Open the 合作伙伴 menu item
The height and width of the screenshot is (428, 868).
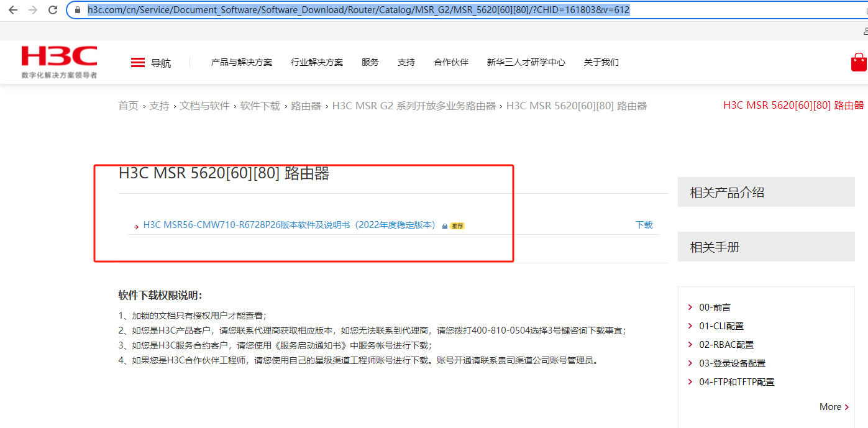[x=451, y=62]
